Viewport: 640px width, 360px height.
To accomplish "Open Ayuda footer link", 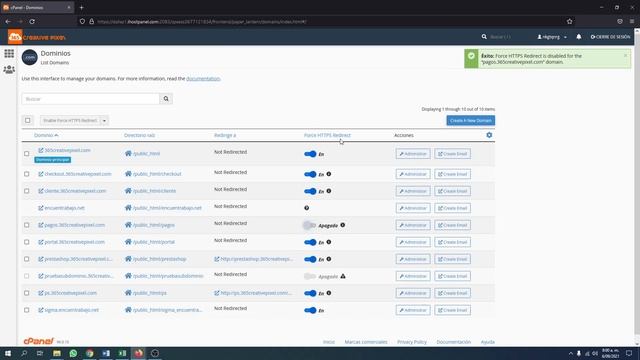I will (x=488, y=342).
